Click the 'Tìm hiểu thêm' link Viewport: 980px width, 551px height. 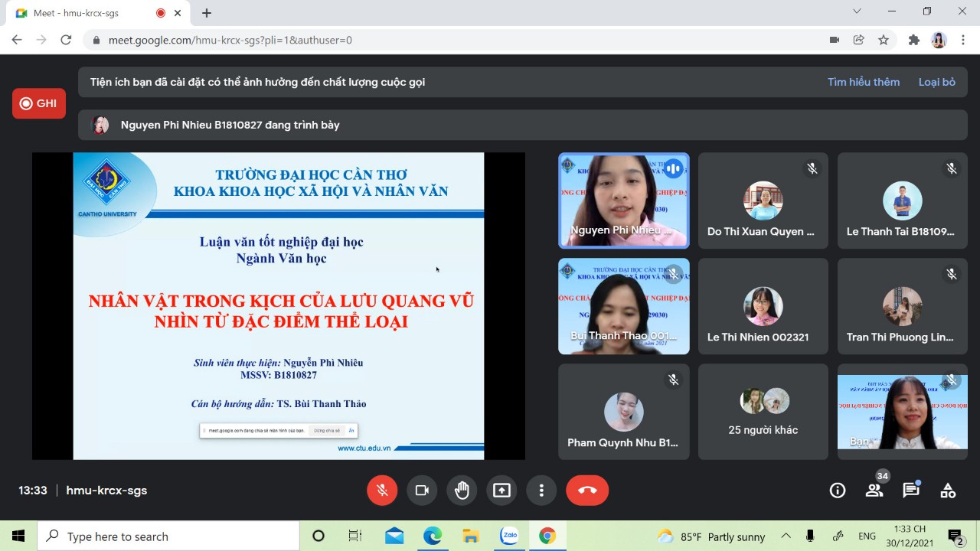tap(863, 82)
